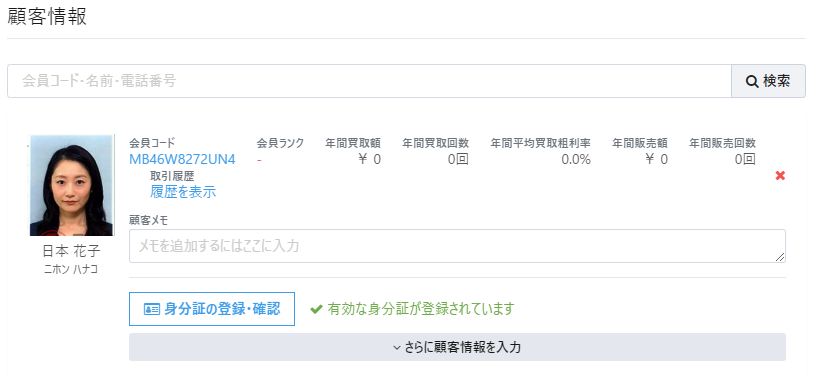Viewport: 817px width, 376px height.
Task: Click the red dash under 会員ランク
Action: [259, 160]
